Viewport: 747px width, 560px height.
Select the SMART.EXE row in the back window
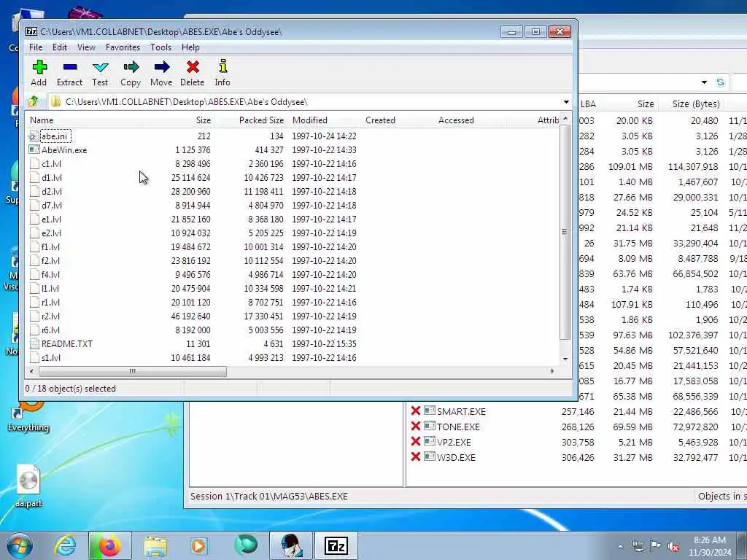pos(576,411)
